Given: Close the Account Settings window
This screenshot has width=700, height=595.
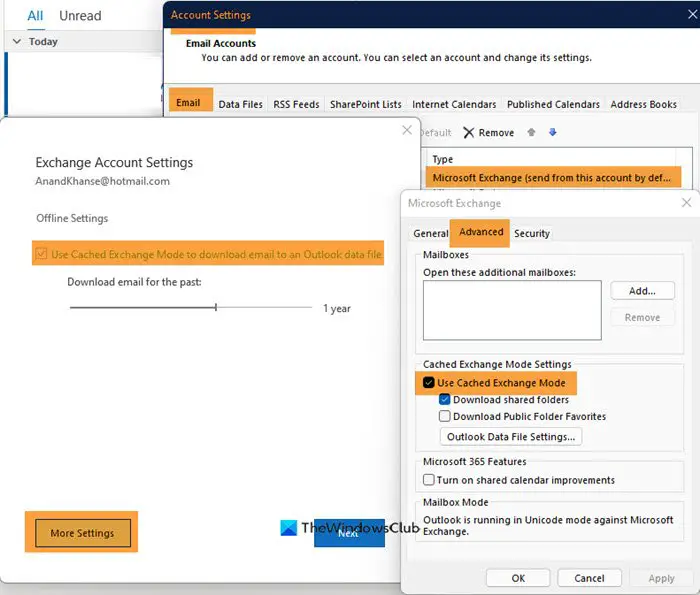Looking at the screenshot, I should [x=692, y=14].
